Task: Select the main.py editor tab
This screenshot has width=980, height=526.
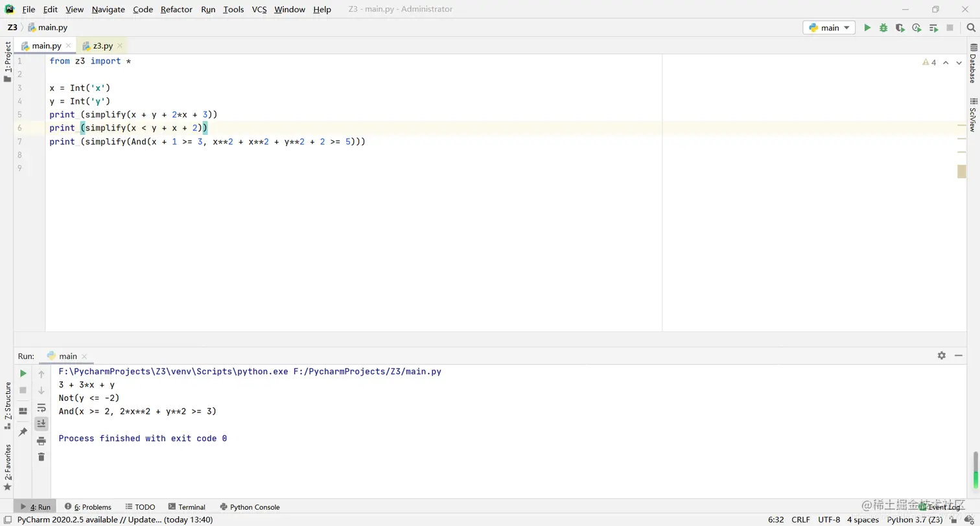Action: 47,46
